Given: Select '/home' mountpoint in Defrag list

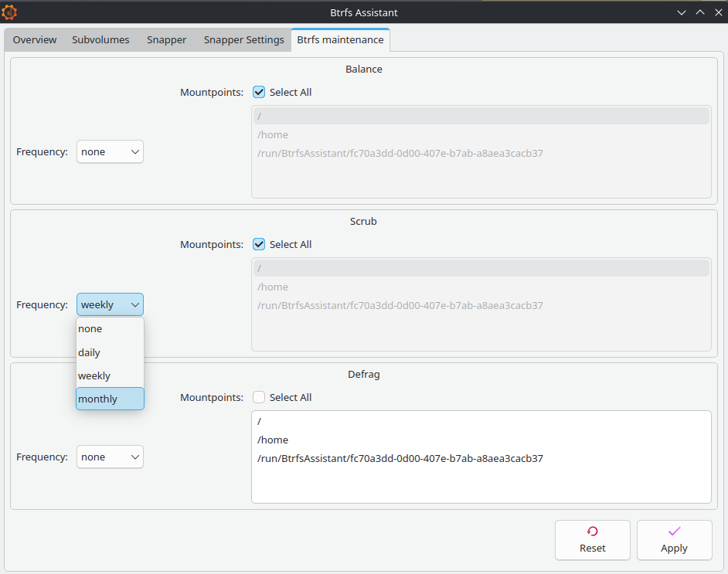Looking at the screenshot, I should tap(481, 440).
